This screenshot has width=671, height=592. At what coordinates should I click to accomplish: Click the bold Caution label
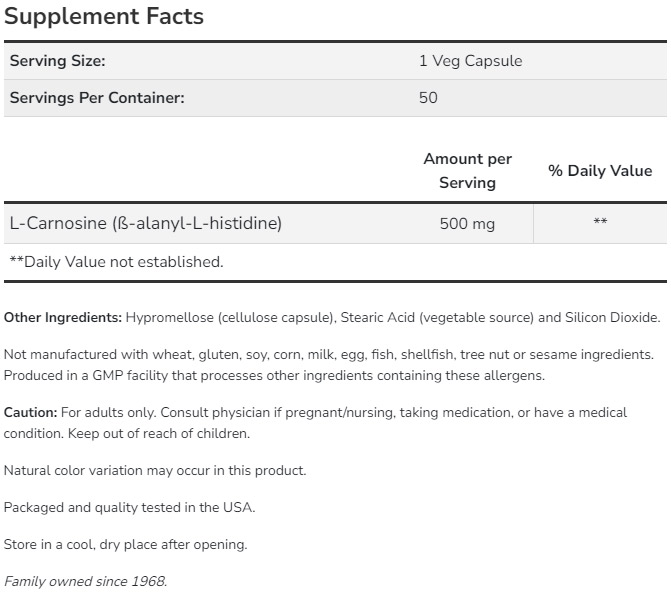[x=30, y=412]
